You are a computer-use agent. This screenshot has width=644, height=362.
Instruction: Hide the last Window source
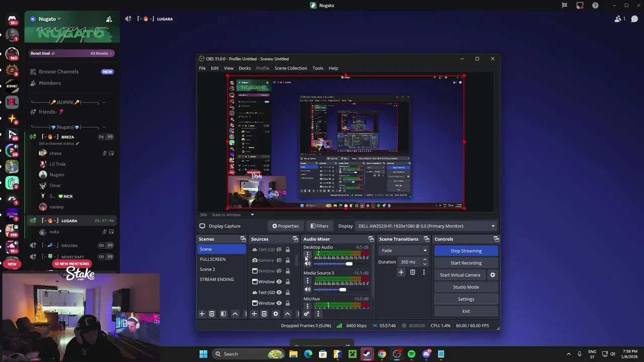click(279, 303)
